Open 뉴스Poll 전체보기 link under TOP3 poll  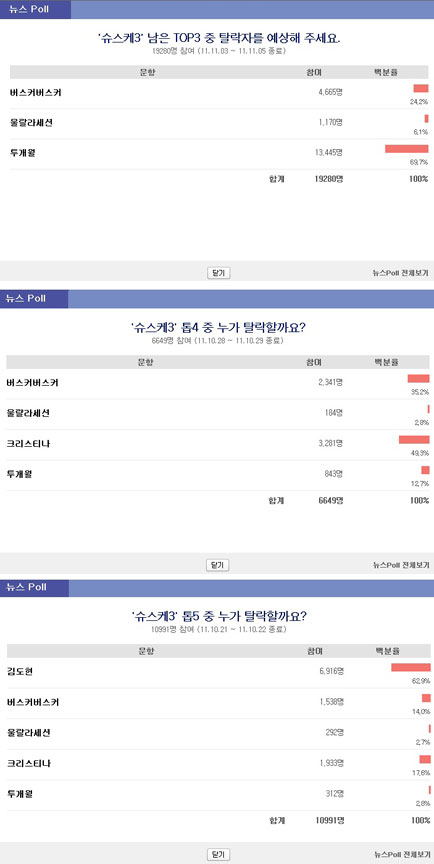pos(400,272)
